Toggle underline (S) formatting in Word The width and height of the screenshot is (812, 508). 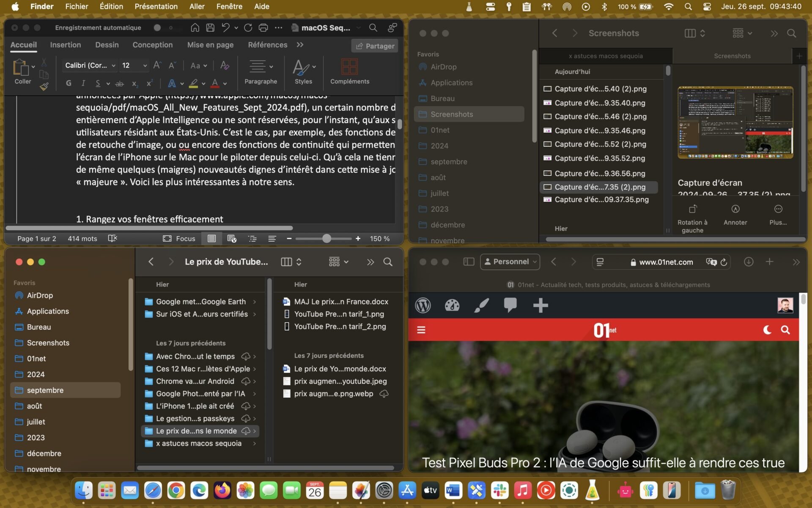pos(98,83)
